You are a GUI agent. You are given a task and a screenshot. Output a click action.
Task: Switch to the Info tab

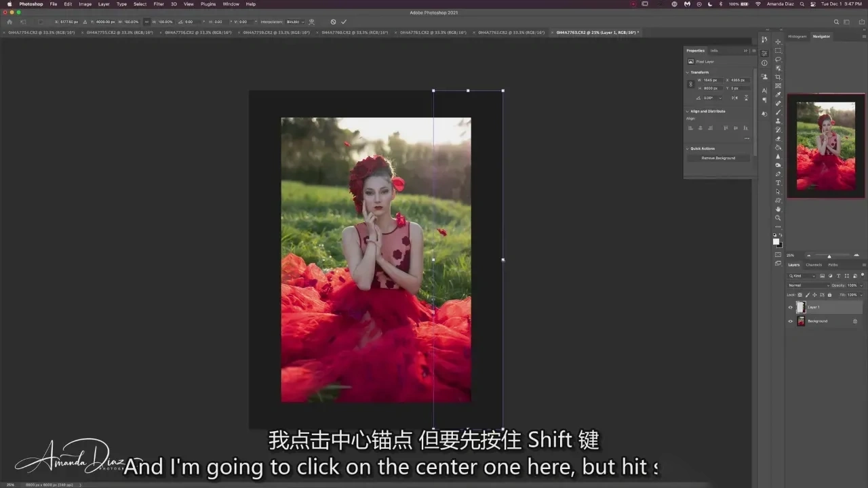(714, 50)
